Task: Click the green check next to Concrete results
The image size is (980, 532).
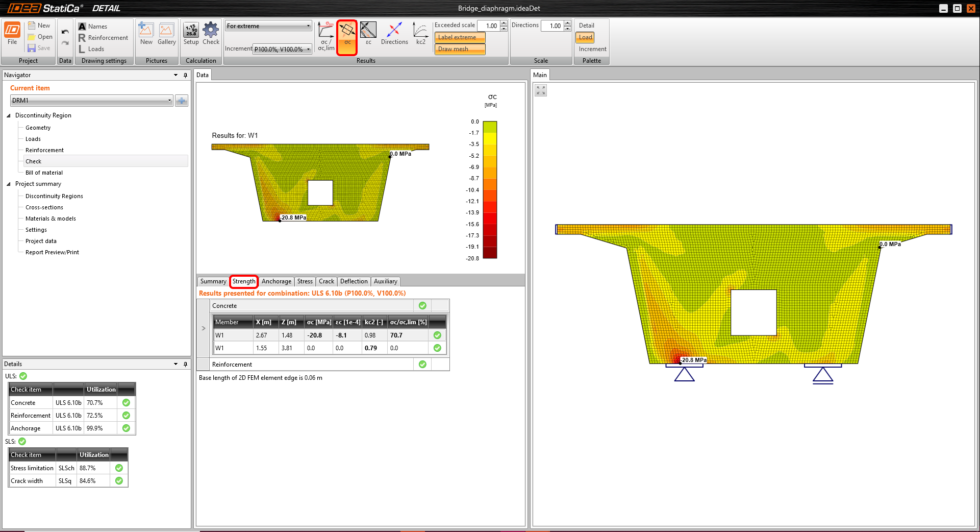Action: (422, 305)
